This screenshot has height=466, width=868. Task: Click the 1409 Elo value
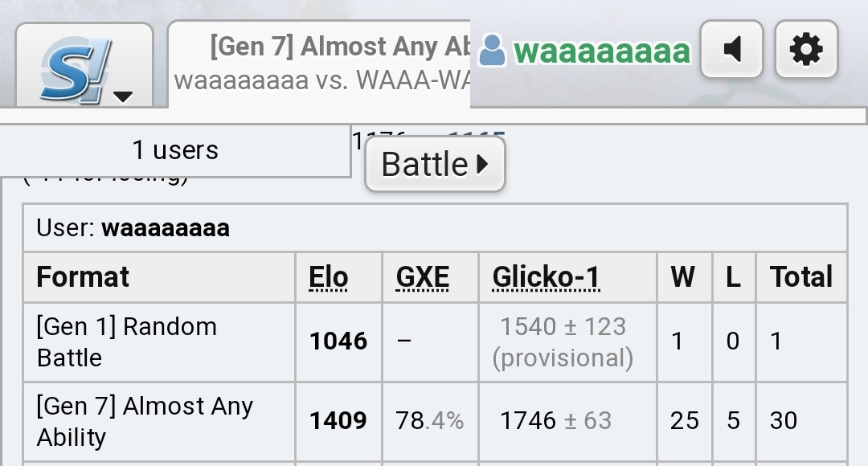(x=338, y=421)
